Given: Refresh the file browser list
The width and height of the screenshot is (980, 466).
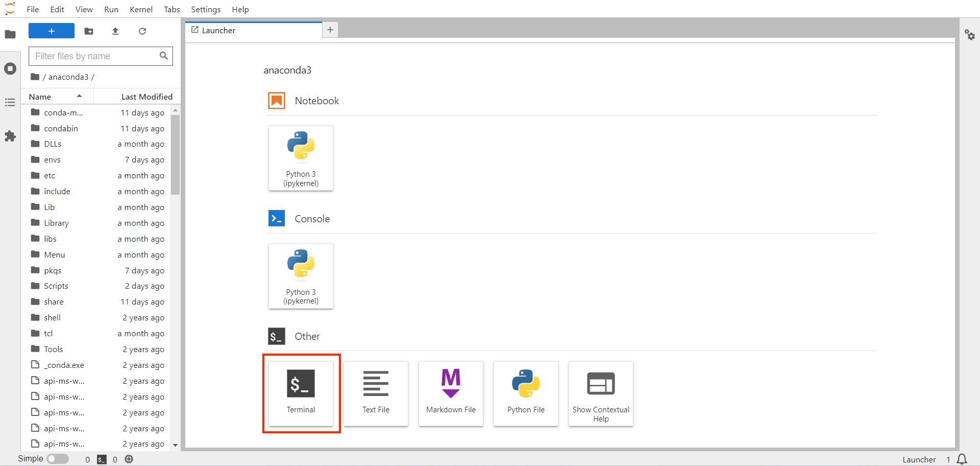Looking at the screenshot, I should (142, 31).
